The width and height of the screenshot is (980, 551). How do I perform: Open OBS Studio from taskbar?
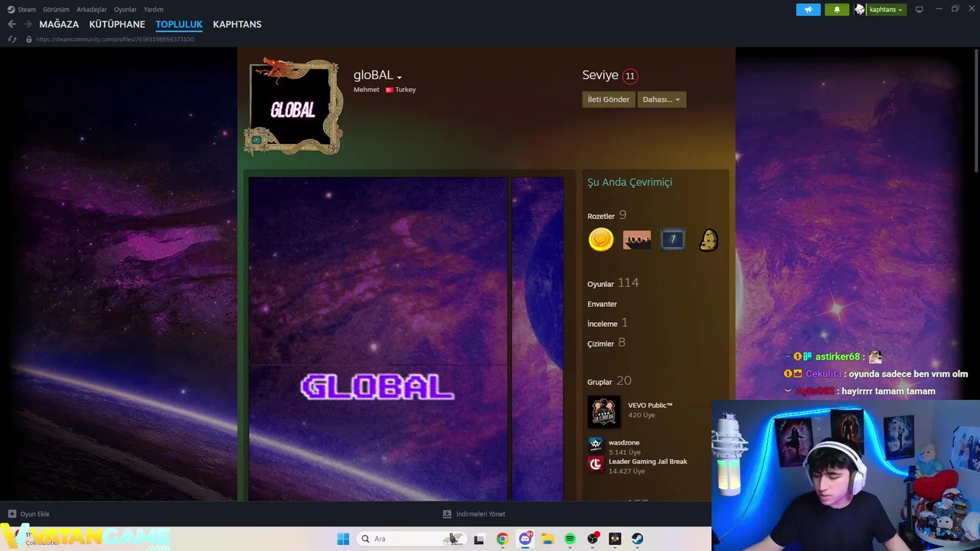593,539
